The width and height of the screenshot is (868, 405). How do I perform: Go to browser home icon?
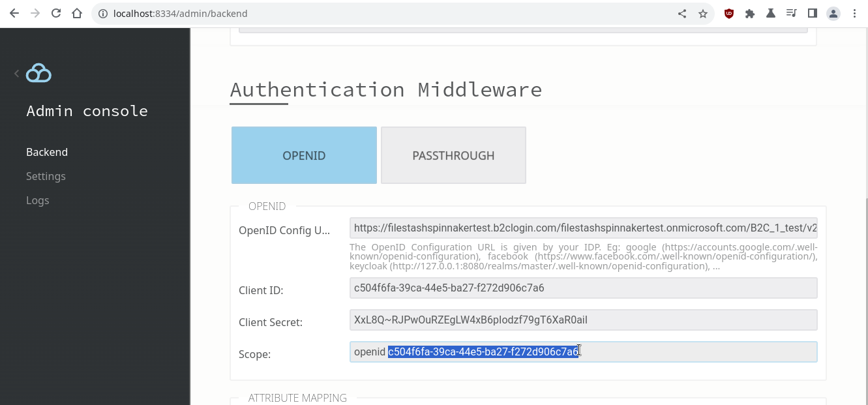click(77, 13)
